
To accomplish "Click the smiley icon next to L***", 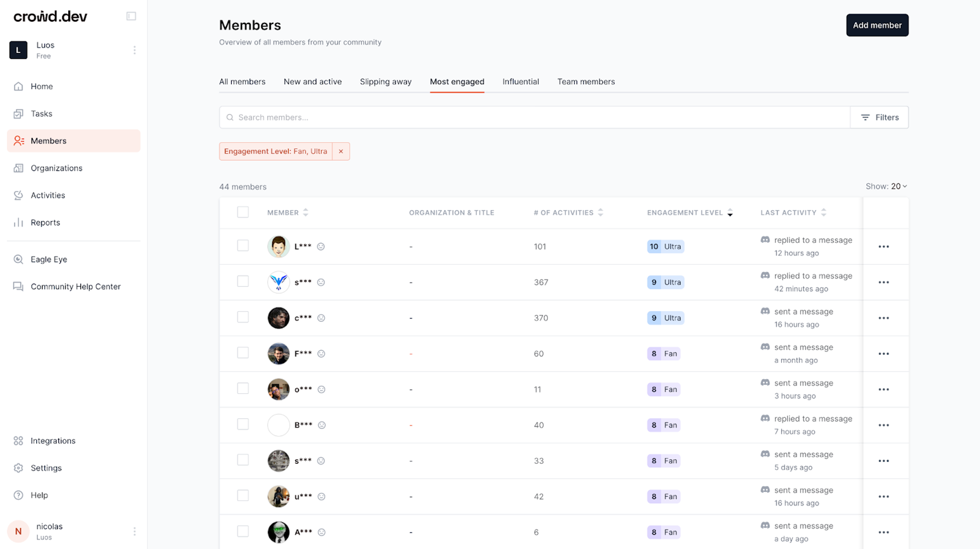I will coord(321,246).
